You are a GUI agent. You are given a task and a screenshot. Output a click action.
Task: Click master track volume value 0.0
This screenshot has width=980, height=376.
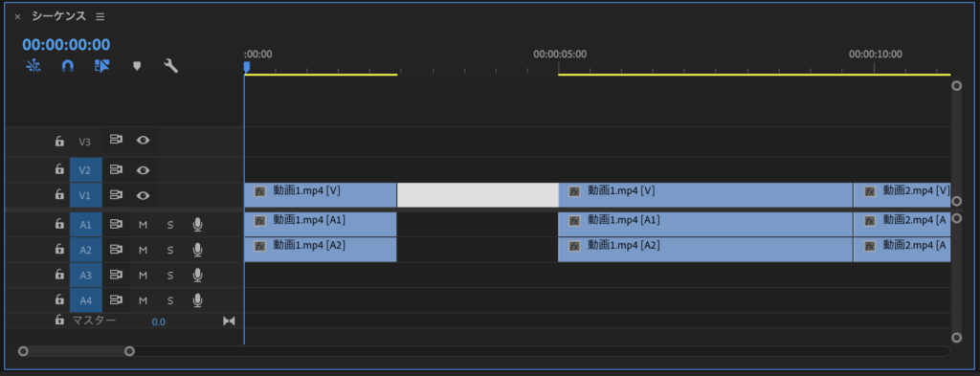[x=158, y=321]
